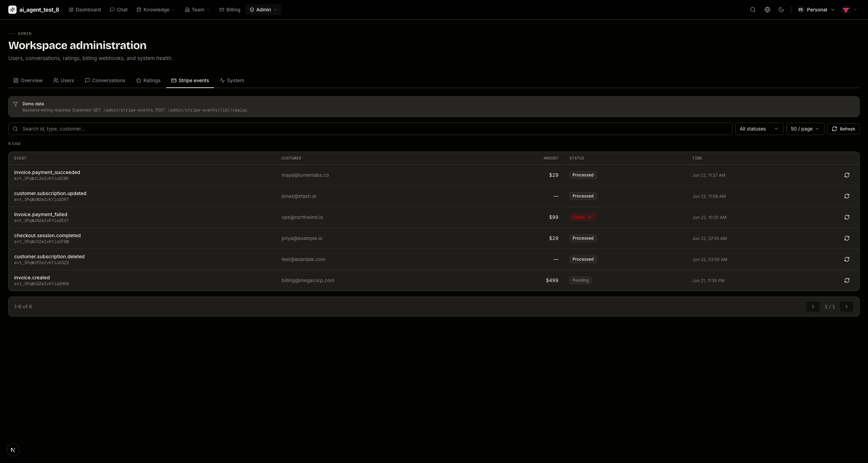Click customer priya@example.io
868x463 pixels.
(x=302, y=238)
